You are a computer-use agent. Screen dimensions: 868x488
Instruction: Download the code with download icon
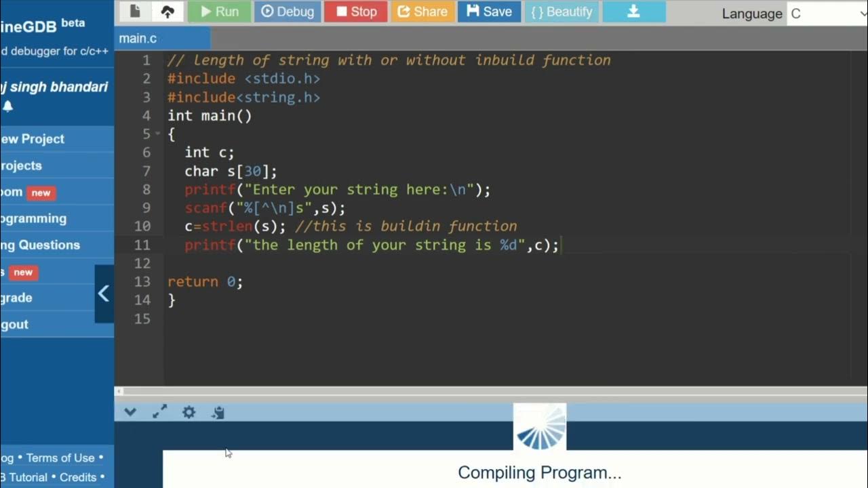pos(634,12)
